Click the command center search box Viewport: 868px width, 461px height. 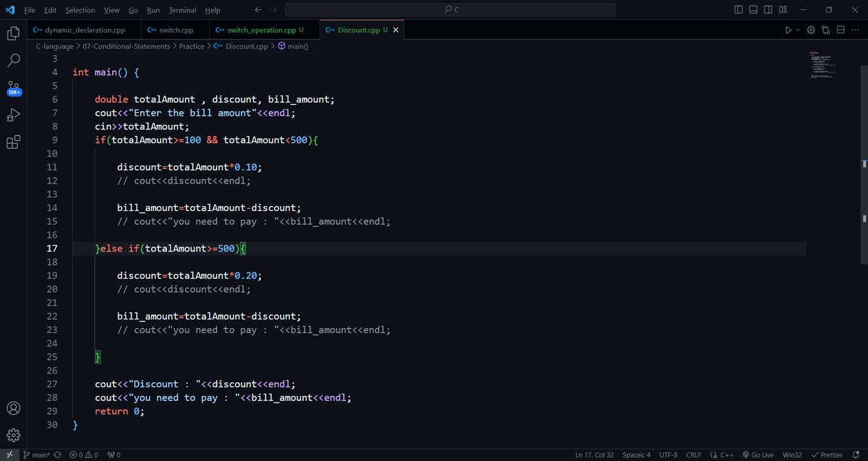pos(450,10)
